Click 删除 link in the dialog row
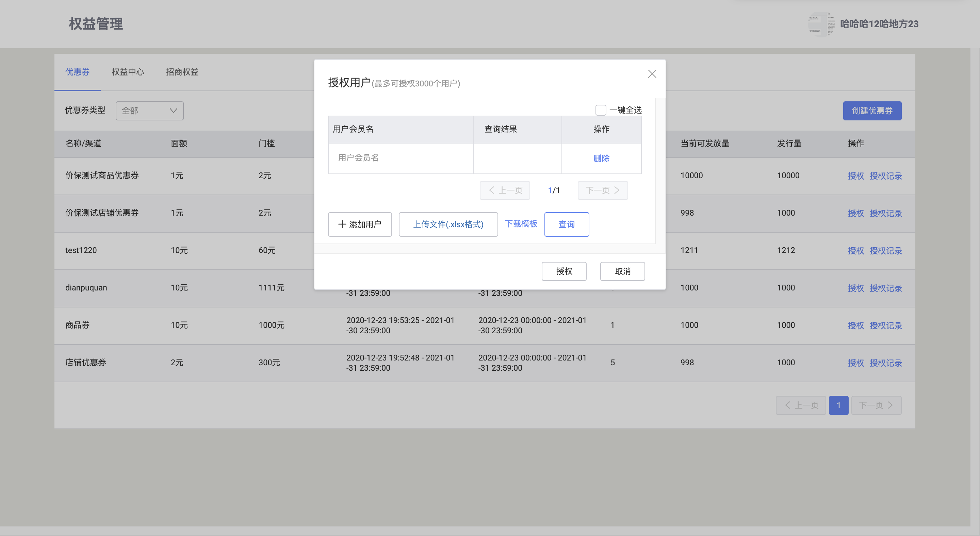This screenshot has height=536, width=980. click(601, 158)
